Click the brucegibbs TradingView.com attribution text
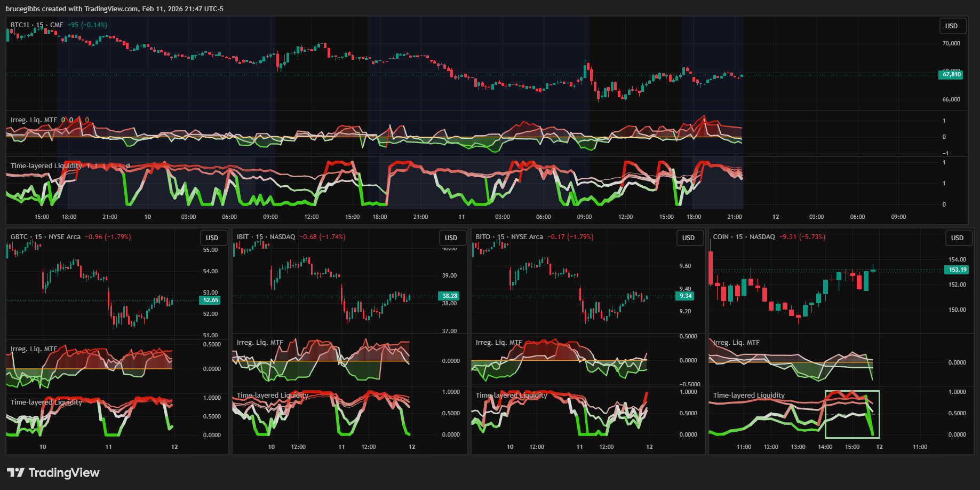980x490 pixels. pyautogui.click(x=114, y=9)
